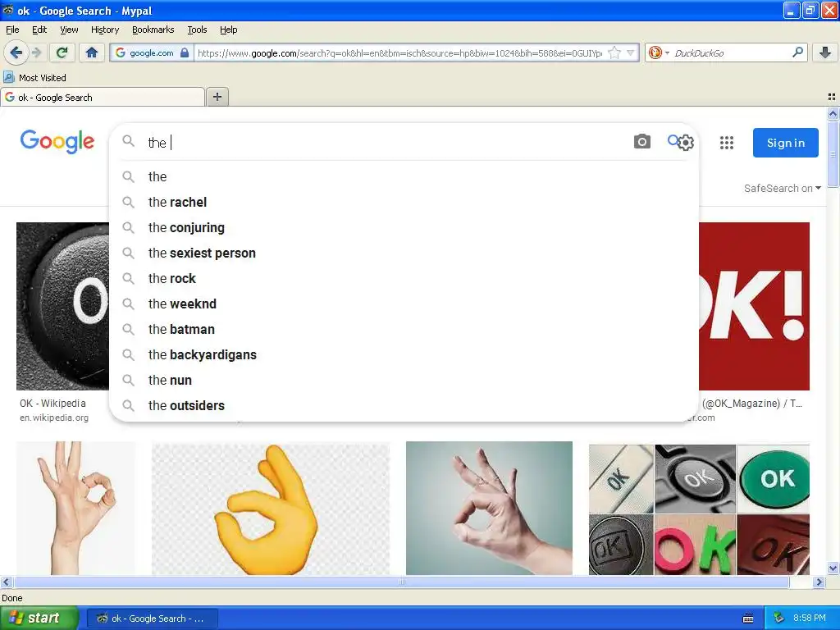Click the "OK - Wikipedia" caption link
Viewport: 840px width, 630px height.
coord(52,403)
